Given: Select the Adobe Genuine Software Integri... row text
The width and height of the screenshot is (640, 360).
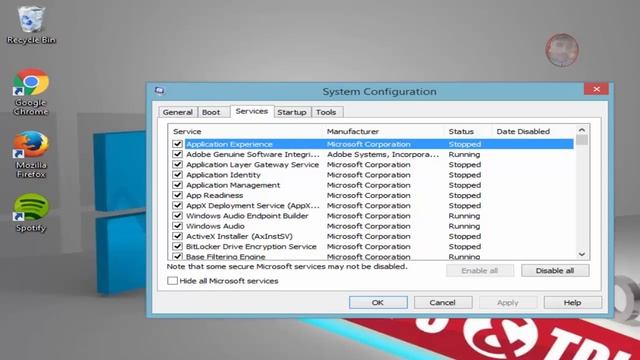Looking at the screenshot, I should point(253,154).
